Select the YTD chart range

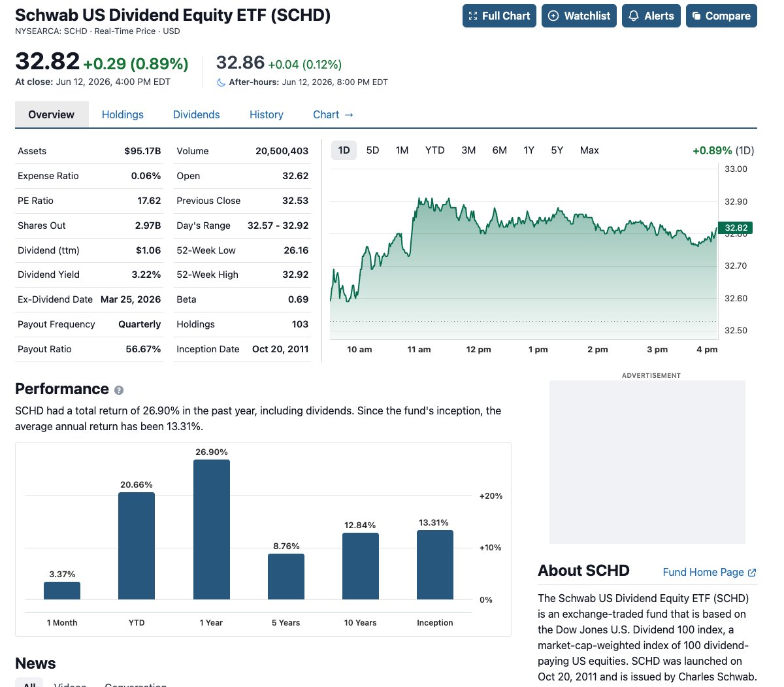(435, 150)
